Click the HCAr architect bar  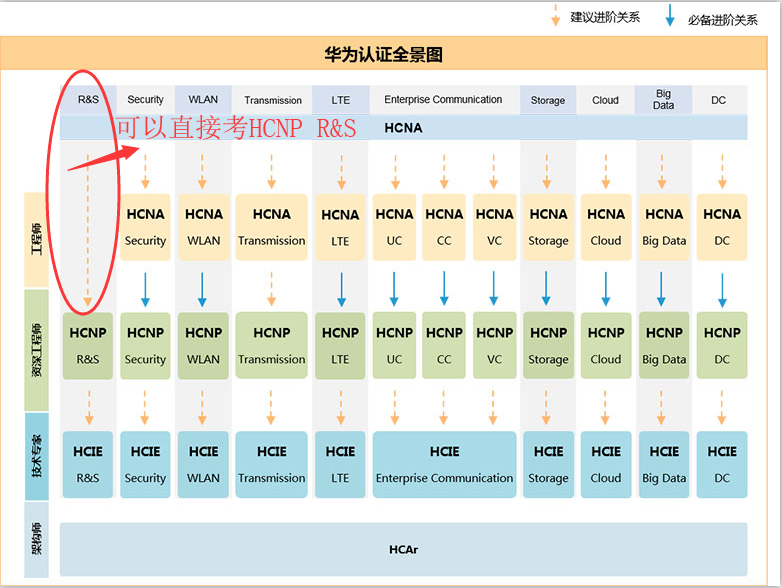click(x=403, y=549)
